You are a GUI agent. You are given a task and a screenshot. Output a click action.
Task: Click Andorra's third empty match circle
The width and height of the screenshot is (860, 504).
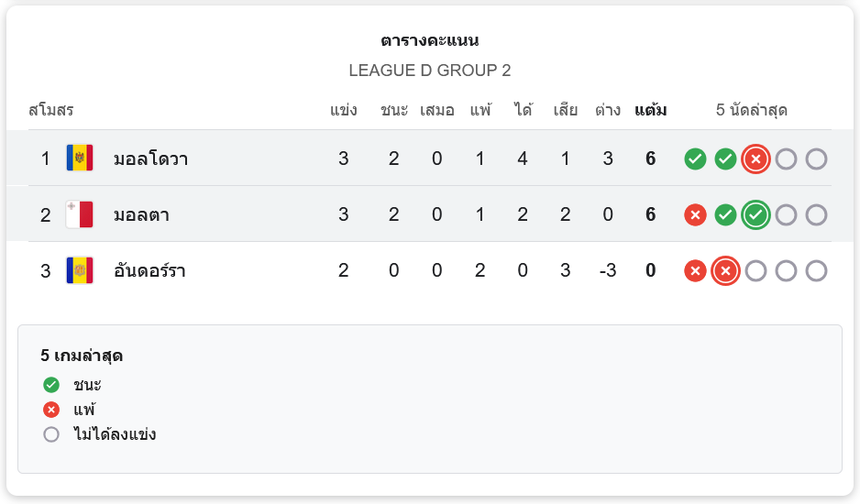(816, 271)
